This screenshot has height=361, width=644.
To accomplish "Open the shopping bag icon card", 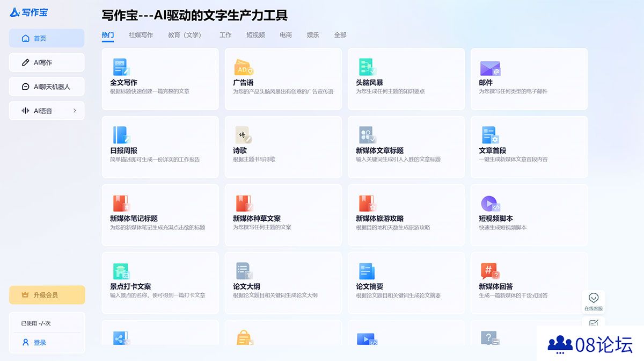I will [x=244, y=338].
